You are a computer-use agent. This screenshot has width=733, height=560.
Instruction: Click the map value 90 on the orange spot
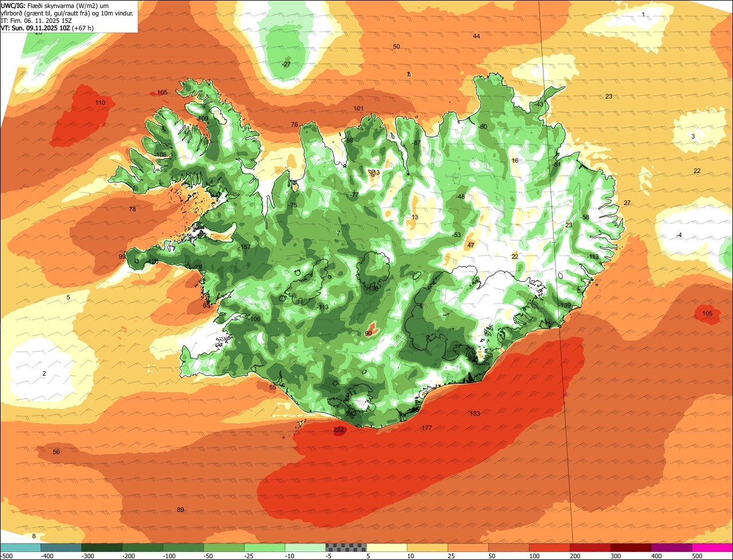point(368,333)
